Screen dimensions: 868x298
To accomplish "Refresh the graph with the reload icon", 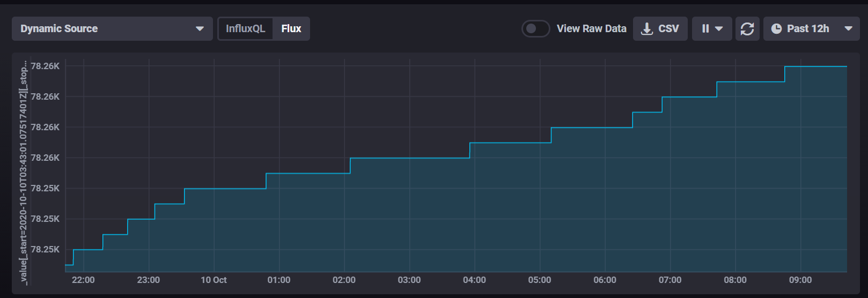I will (747, 29).
